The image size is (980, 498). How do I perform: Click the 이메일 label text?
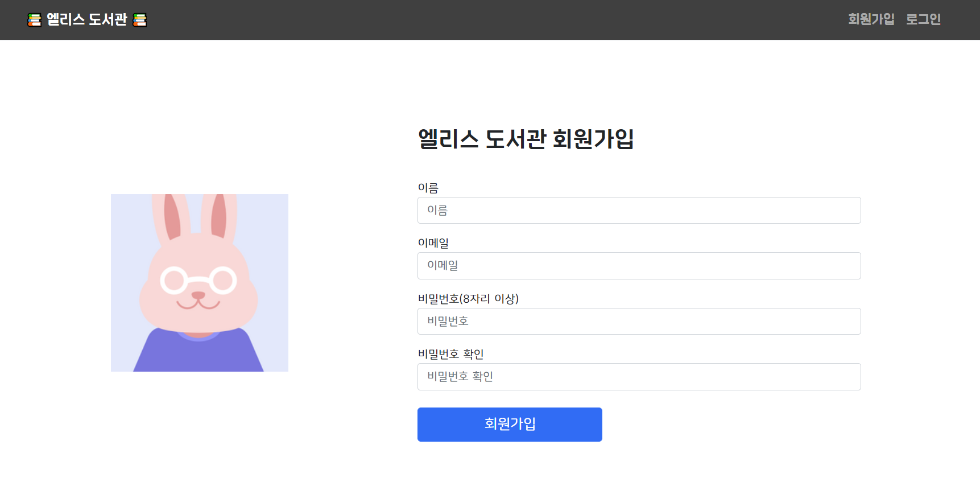pyautogui.click(x=433, y=243)
